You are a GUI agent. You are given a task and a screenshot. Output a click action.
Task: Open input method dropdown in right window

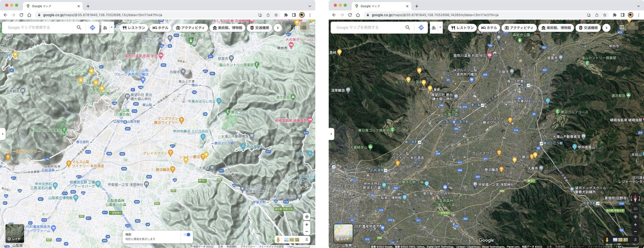point(440,28)
